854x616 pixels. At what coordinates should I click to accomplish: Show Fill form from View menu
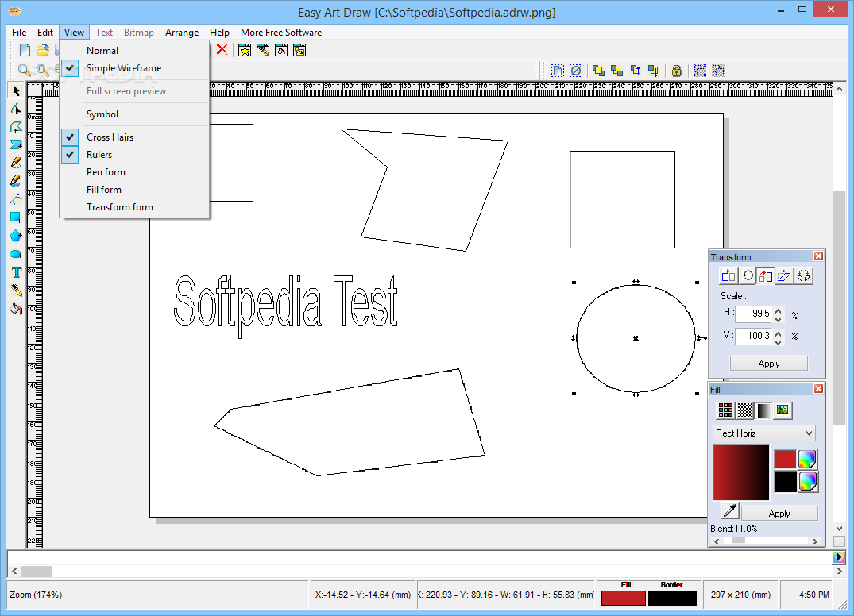click(134, 190)
